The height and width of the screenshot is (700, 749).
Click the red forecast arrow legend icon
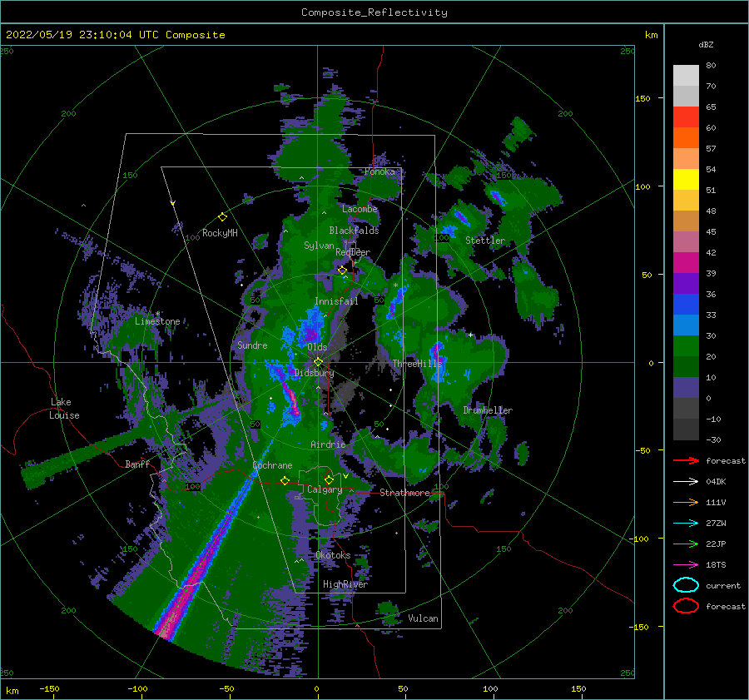pyautogui.click(x=686, y=460)
